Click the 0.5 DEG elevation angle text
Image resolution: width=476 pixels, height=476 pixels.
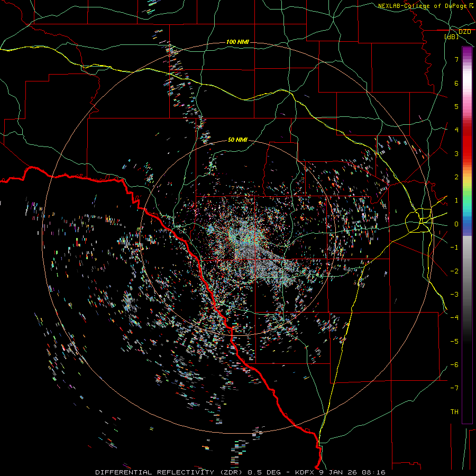(263, 472)
